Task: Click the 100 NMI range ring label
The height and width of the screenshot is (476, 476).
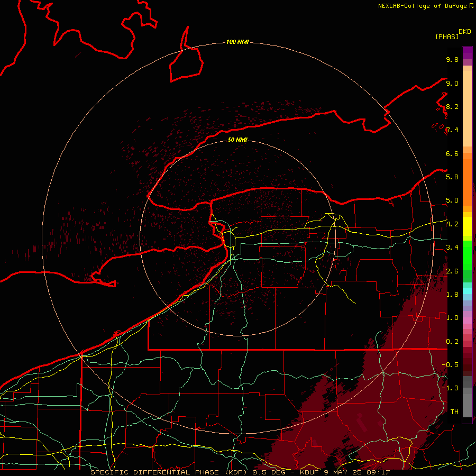Action: click(x=237, y=42)
